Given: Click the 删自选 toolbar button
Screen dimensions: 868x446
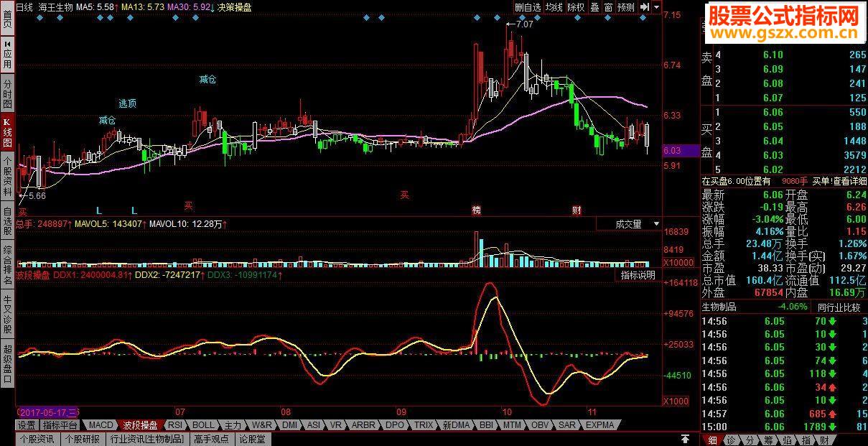Looking at the screenshot, I should [528, 7].
